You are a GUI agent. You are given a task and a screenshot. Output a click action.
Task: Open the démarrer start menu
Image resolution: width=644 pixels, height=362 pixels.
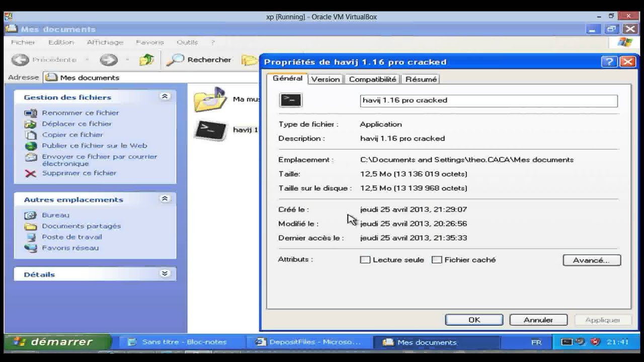[x=57, y=342]
